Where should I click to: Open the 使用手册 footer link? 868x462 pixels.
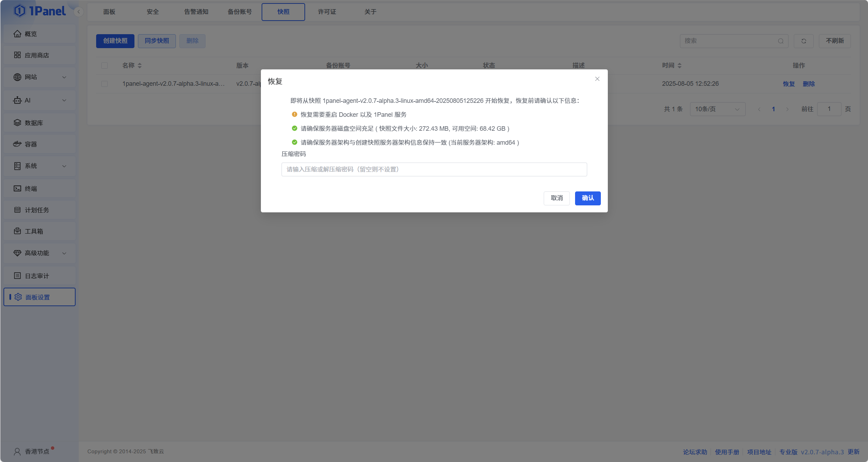tap(727, 452)
